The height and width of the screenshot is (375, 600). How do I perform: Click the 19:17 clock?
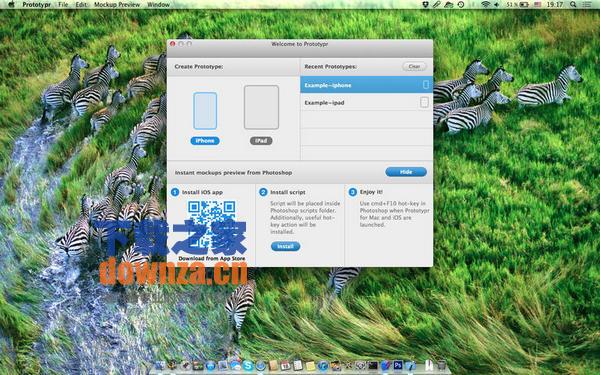click(x=555, y=5)
